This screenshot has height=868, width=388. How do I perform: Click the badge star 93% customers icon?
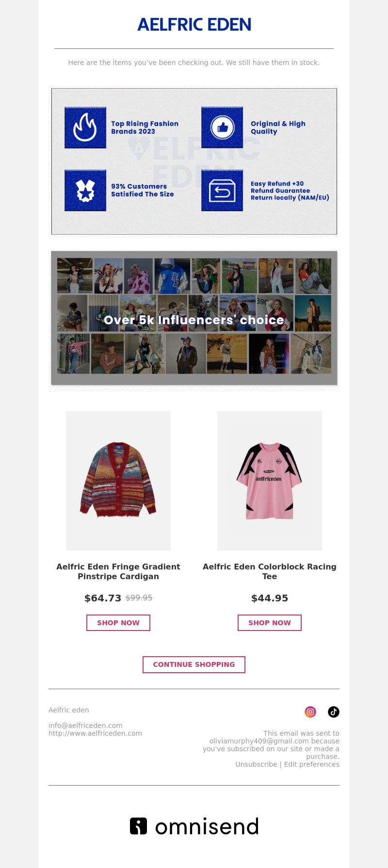pyautogui.click(x=85, y=190)
